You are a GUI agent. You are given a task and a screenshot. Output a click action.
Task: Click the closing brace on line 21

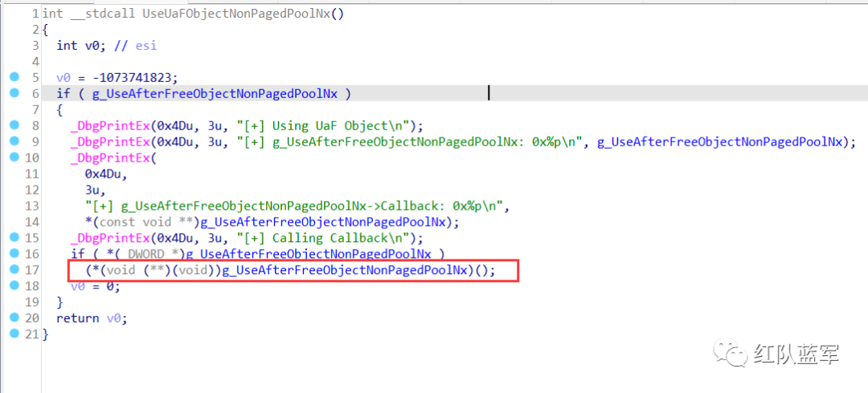pos(45,335)
